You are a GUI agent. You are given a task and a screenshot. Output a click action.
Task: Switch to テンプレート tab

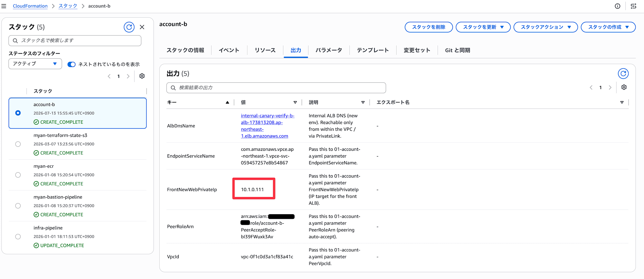tap(373, 50)
